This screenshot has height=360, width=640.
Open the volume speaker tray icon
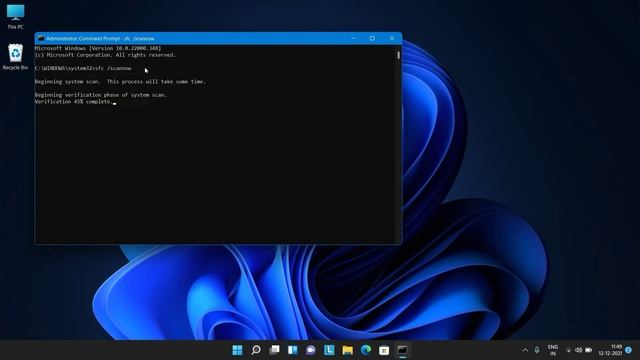tap(578, 350)
